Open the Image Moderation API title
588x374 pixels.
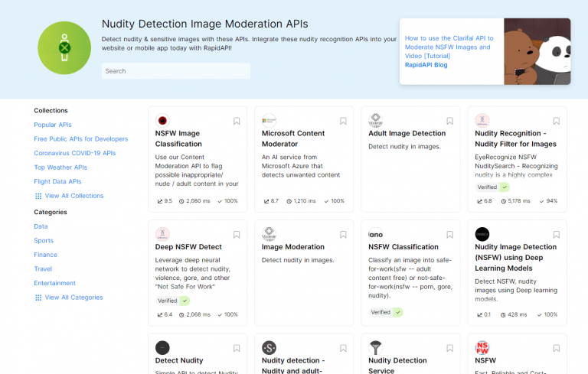pyautogui.click(x=293, y=247)
